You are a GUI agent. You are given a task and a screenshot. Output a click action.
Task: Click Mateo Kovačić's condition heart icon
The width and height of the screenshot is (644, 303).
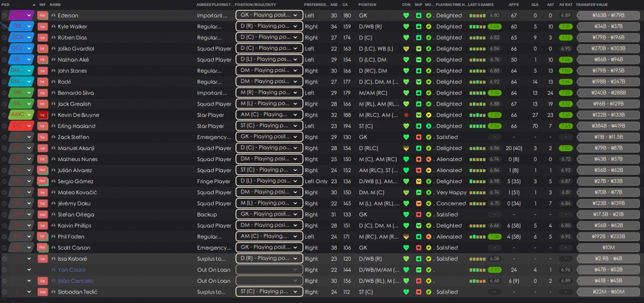tap(407, 193)
